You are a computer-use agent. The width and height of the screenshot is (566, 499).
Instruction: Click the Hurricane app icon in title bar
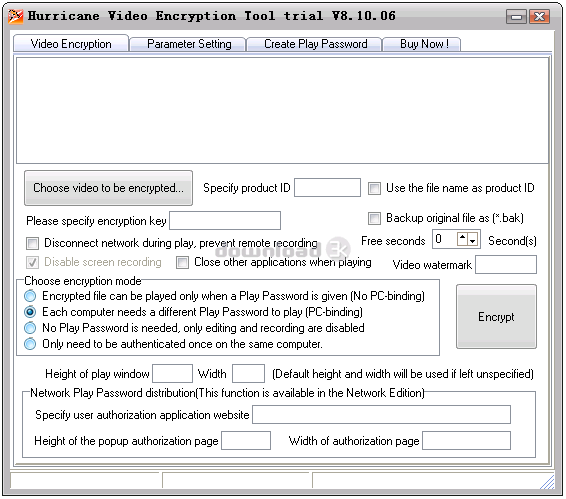click(x=16, y=16)
